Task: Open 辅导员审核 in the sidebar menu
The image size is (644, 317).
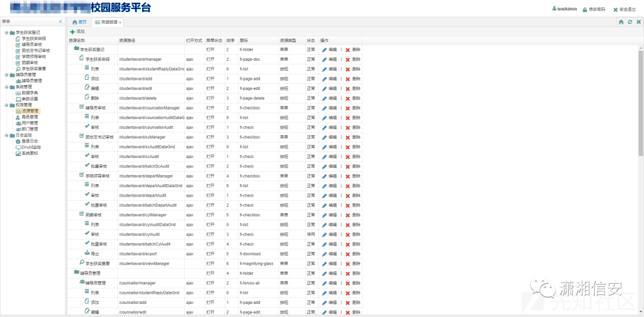Action: 32,44
